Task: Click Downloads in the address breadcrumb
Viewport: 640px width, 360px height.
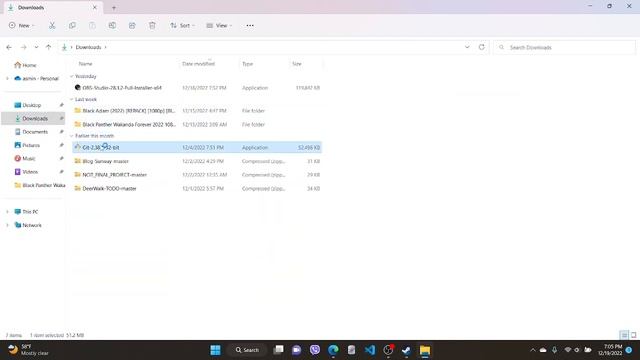Action: 88,47
